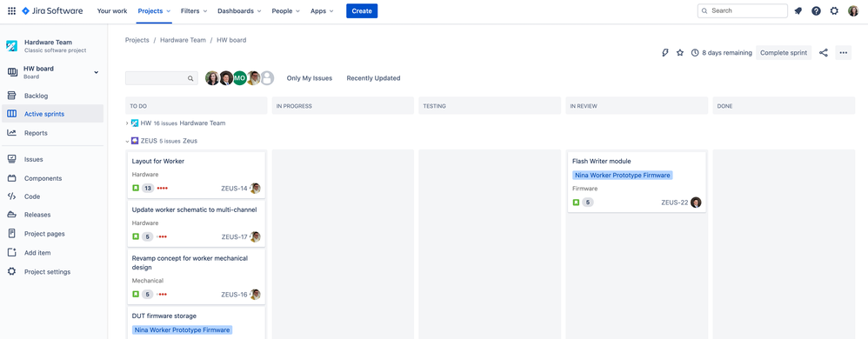Click the board search input field
Image resolution: width=868 pixels, height=339 pixels.
point(162,78)
